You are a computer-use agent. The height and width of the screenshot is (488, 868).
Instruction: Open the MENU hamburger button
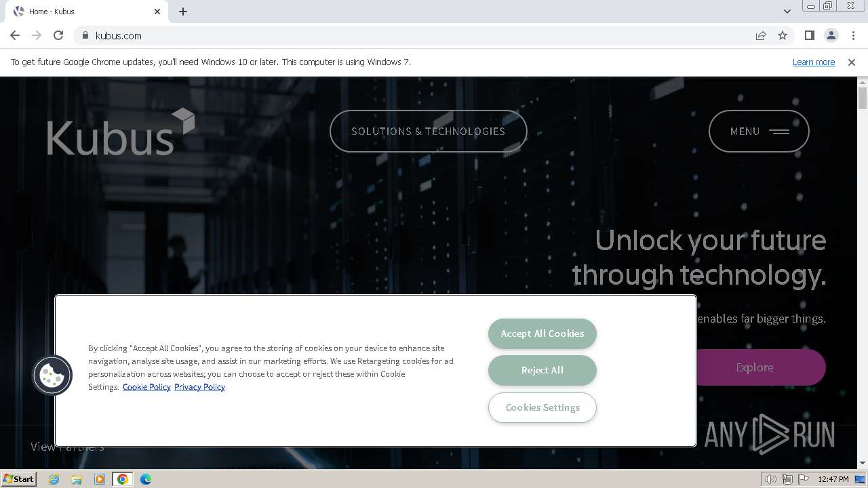(759, 131)
